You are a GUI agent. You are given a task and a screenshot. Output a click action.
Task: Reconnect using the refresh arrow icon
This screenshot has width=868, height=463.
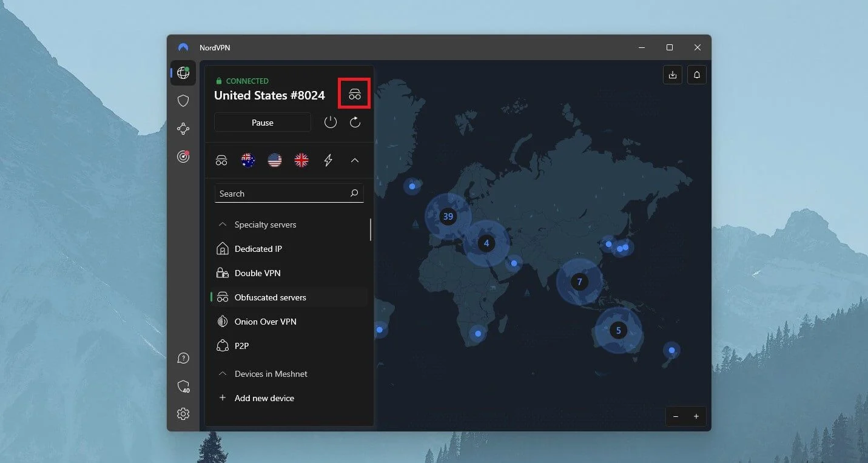(x=355, y=123)
